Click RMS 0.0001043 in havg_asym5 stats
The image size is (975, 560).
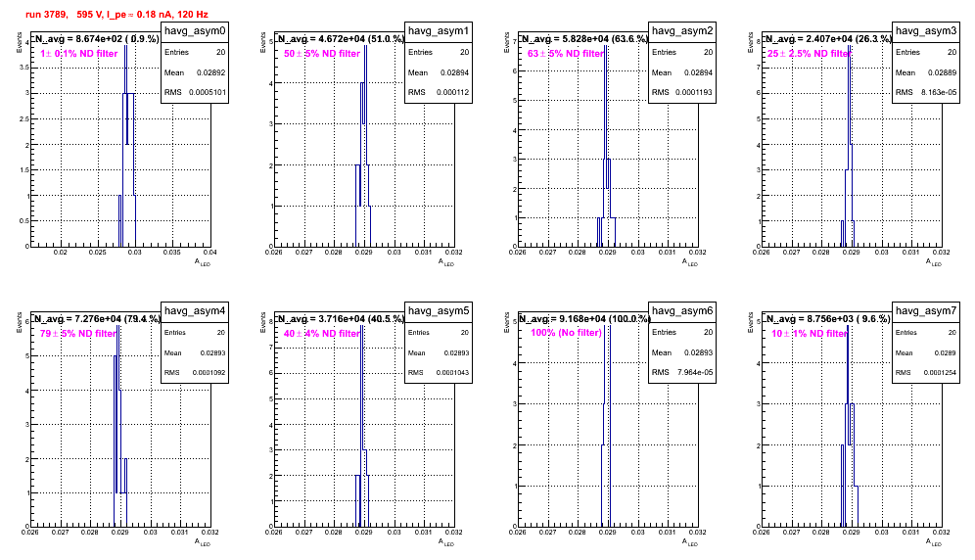point(439,373)
